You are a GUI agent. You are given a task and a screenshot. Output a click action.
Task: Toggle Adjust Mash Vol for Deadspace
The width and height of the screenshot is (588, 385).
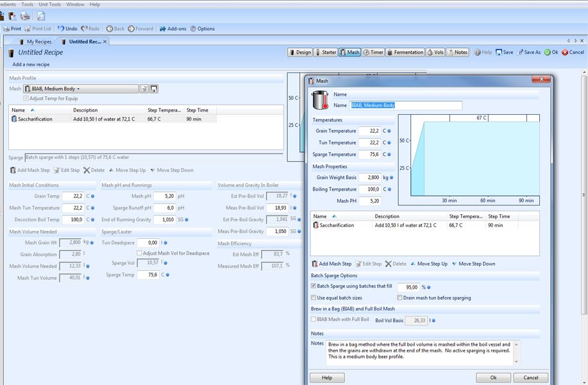click(140, 253)
